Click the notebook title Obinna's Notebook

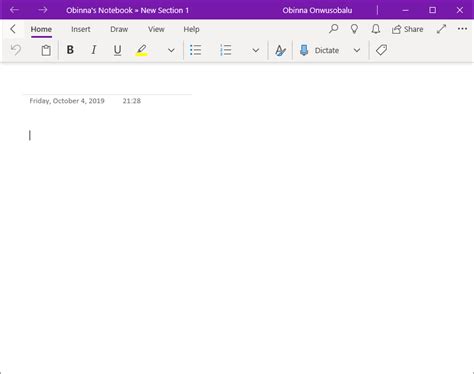99,10
